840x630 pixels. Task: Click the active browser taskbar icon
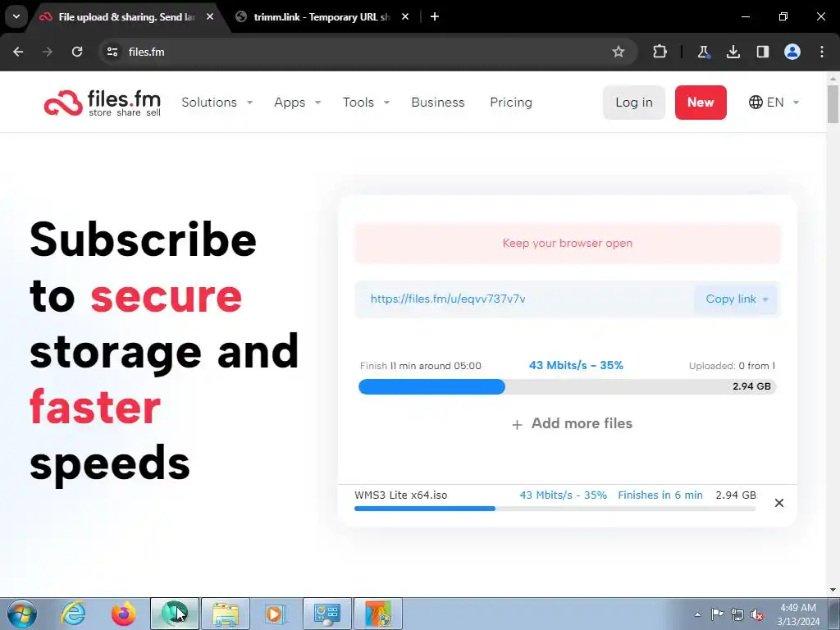175,614
